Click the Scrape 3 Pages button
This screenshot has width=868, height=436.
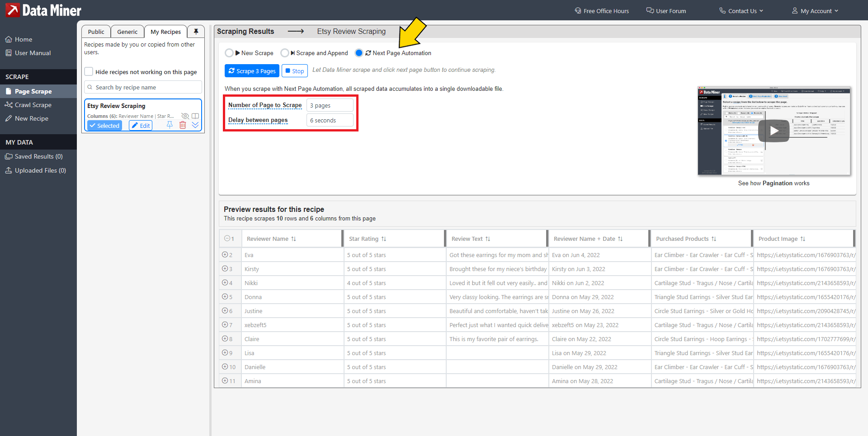(252, 71)
